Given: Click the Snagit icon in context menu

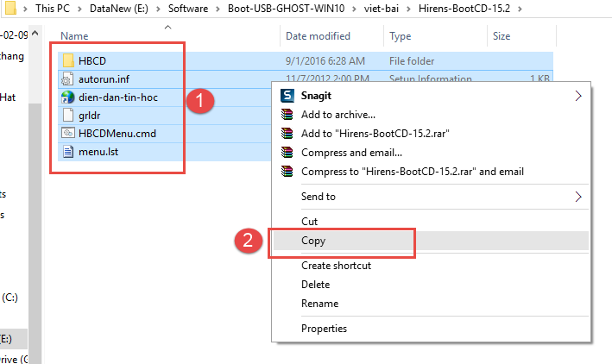Looking at the screenshot, I should (288, 96).
